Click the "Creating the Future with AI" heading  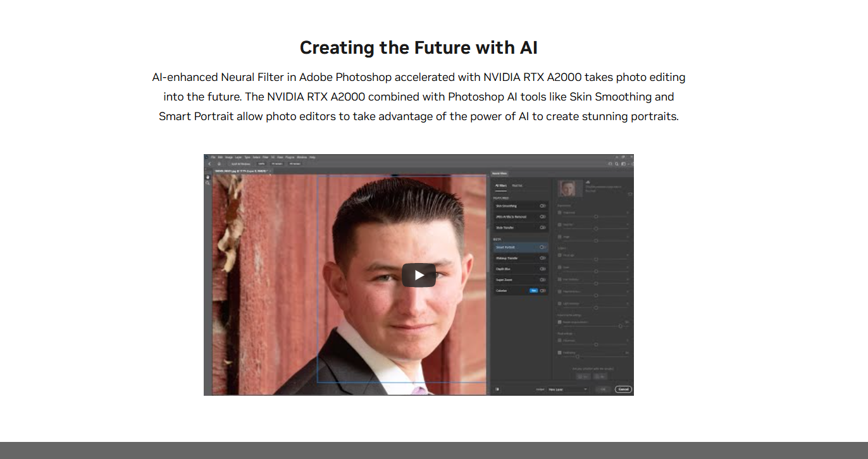[x=419, y=47]
